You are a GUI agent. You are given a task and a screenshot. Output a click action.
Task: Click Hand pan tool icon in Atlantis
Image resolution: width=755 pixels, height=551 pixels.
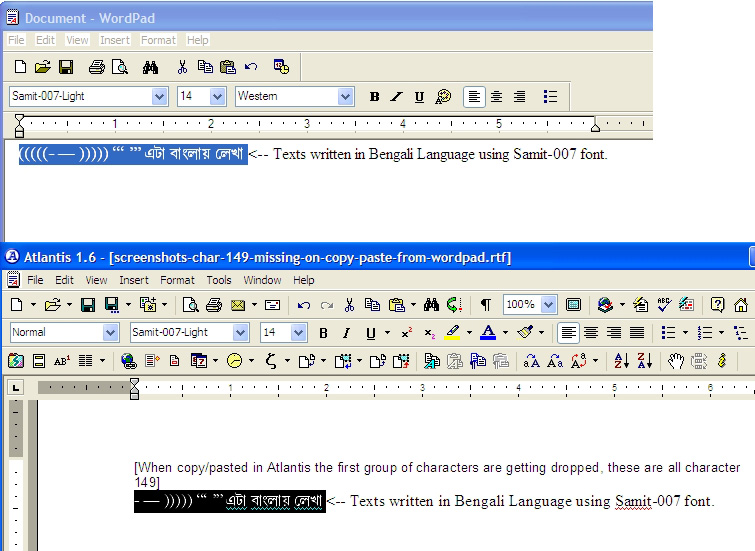pyautogui.click(x=676, y=361)
